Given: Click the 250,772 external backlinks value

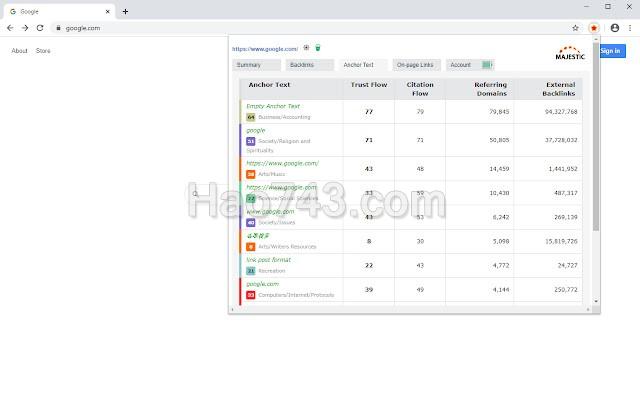Looking at the screenshot, I should [x=566, y=289].
